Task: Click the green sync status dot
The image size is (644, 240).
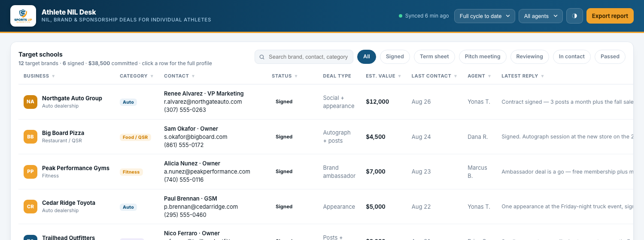Action: (401, 16)
